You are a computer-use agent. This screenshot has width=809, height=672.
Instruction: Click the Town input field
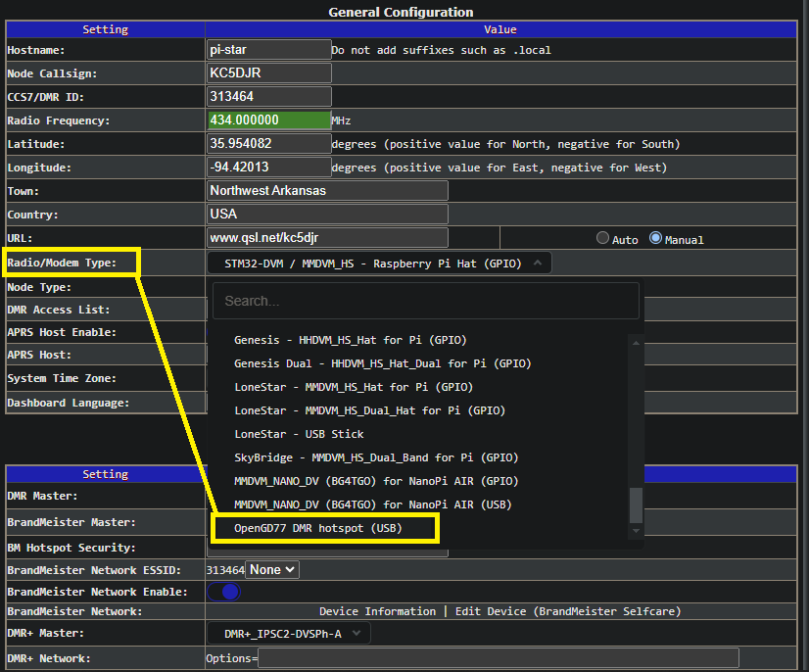coord(327,190)
